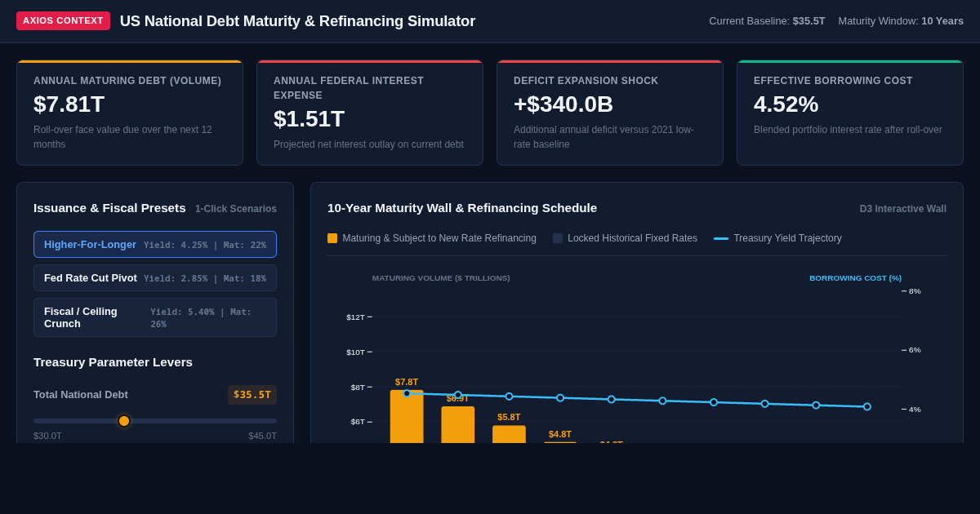Click the Current Baseline $35.5T text
This screenshot has height=514, width=980.
point(767,20)
